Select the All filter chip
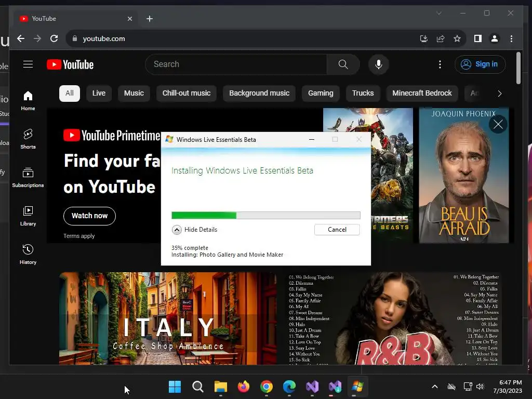532x399 pixels. point(70,94)
